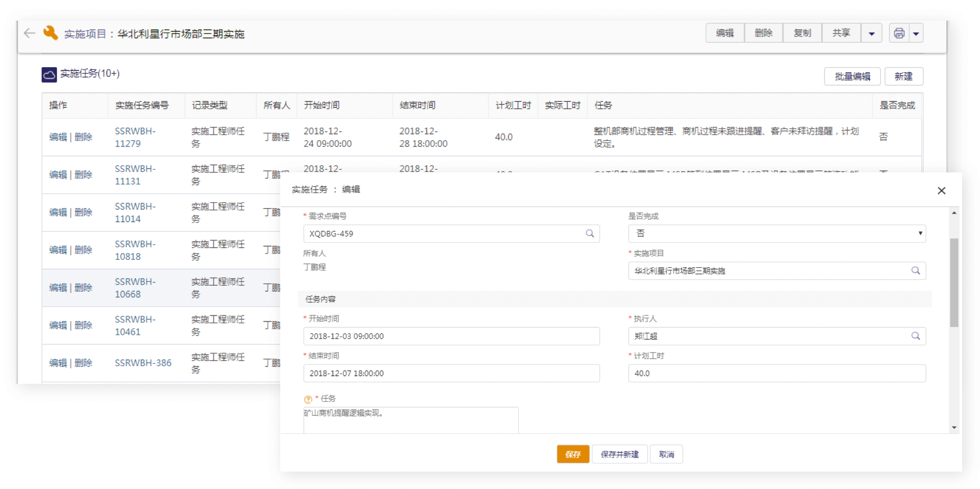Sort by 结束时间 column header
The width and height of the screenshot is (980, 489).
pyautogui.click(x=418, y=105)
